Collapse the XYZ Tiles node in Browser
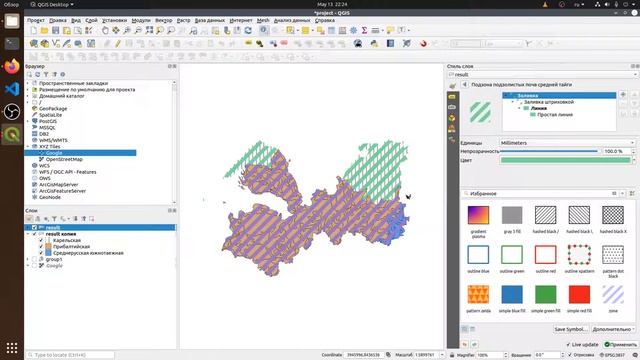 (x=28, y=147)
